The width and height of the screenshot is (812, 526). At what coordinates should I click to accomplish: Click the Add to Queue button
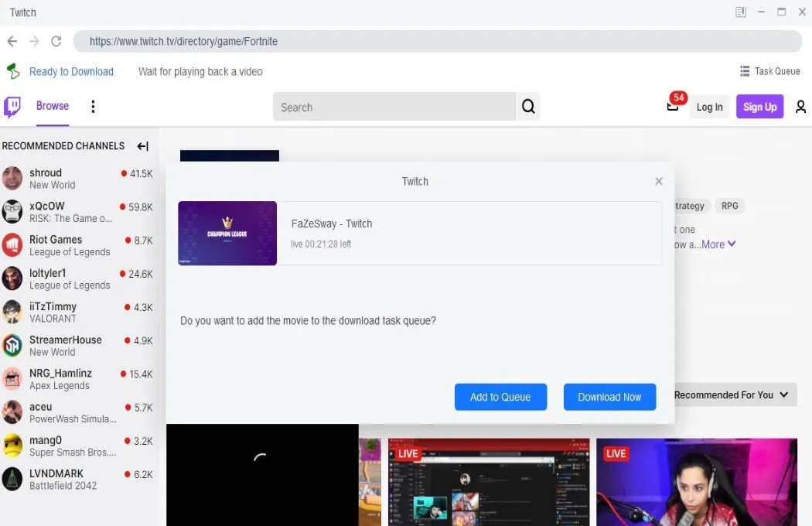500,397
